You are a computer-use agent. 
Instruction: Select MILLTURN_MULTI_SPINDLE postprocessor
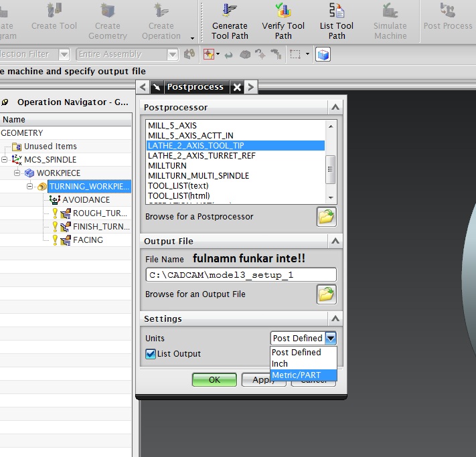[236, 175]
